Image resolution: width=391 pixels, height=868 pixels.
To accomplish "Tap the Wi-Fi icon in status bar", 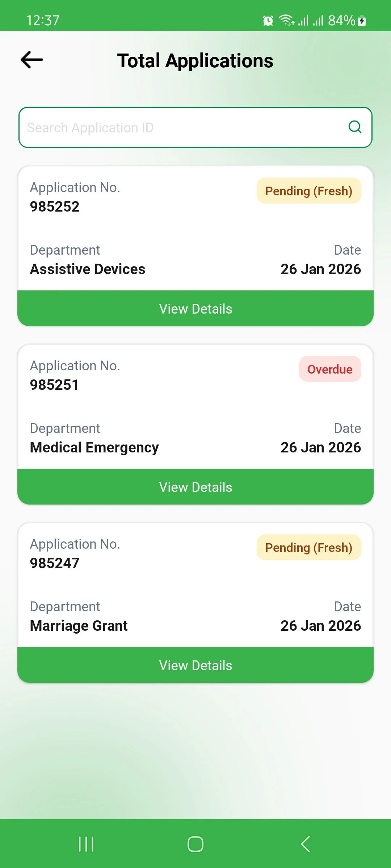I will point(286,21).
